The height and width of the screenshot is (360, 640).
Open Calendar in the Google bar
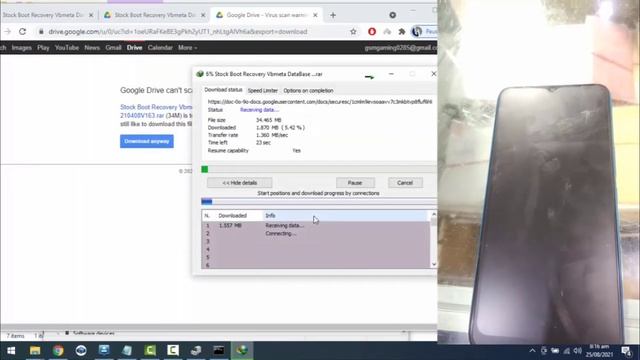pyautogui.click(x=160, y=48)
